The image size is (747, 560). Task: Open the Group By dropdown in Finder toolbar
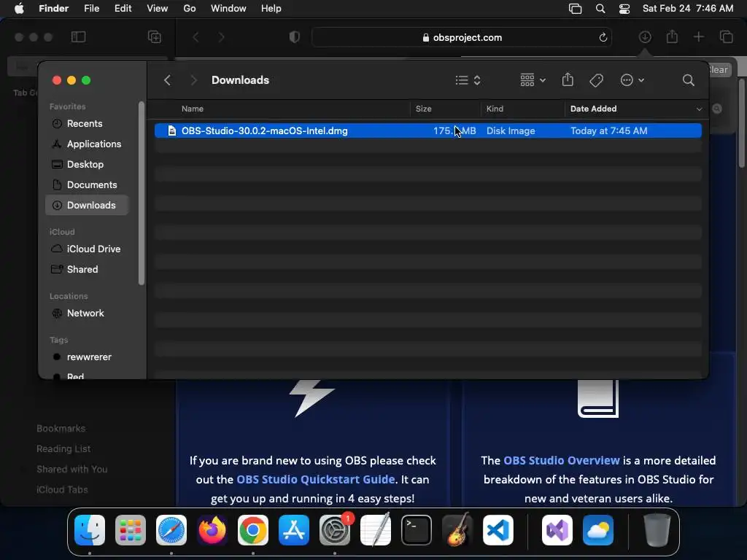click(x=533, y=80)
